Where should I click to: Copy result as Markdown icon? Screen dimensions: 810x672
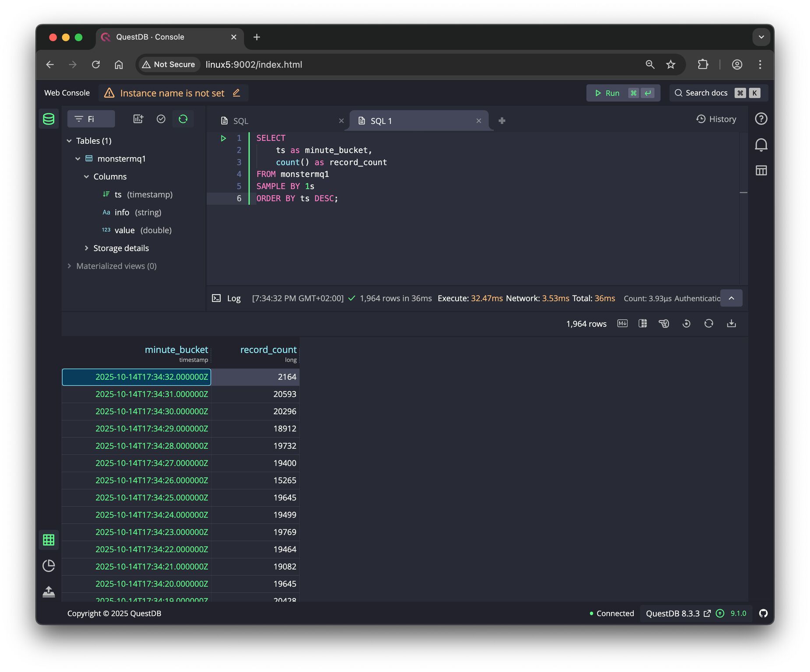(x=622, y=324)
